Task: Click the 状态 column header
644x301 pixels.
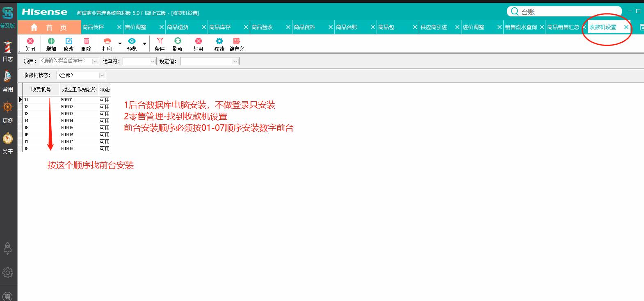Action: [x=105, y=89]
